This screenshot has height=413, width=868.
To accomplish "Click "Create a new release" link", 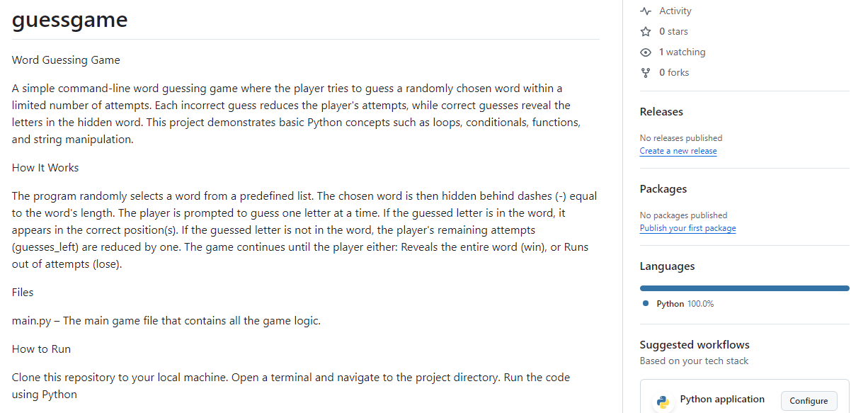I will [x=678, y=151].
